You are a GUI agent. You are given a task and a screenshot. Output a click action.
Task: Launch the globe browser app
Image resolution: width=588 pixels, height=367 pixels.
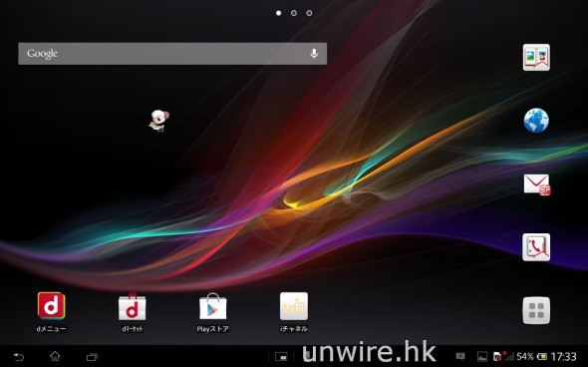pos(536,121)
